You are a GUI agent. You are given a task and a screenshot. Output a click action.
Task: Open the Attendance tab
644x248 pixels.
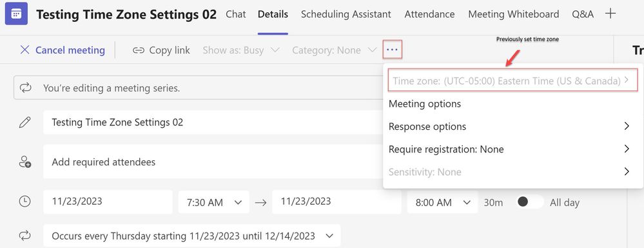point(429,14)
